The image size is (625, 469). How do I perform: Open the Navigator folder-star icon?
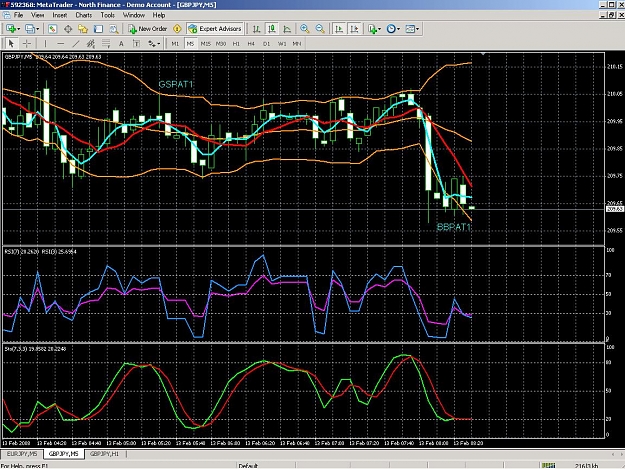(83, 29)
